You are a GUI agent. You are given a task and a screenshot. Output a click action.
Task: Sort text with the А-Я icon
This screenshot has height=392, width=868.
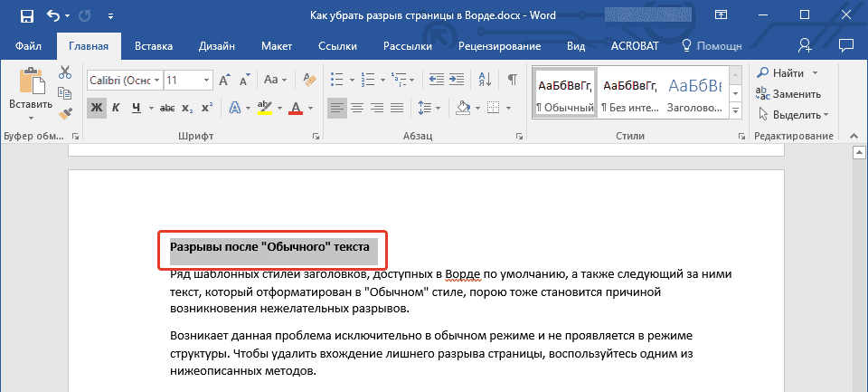click(x=485, y=80)
